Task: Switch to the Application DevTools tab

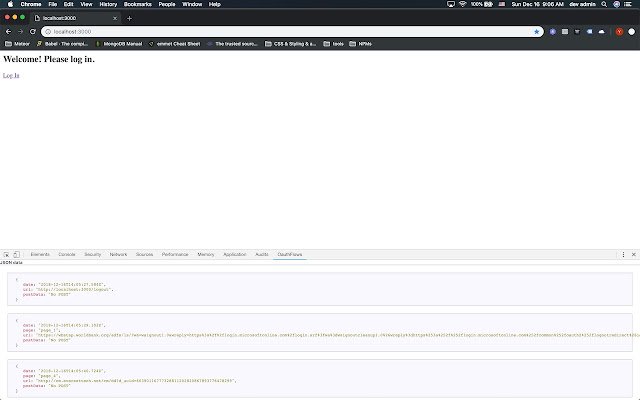Action: coord(235,254)
